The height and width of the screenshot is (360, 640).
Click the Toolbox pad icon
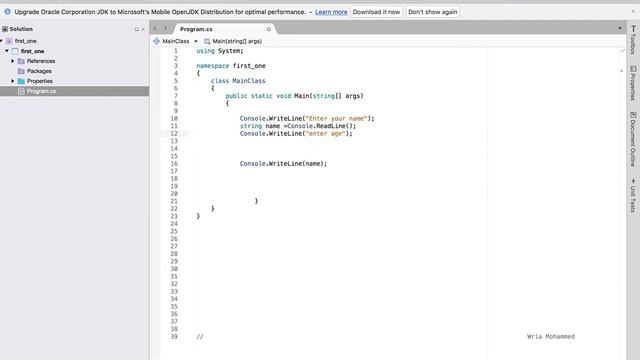(x=633, y=29)
